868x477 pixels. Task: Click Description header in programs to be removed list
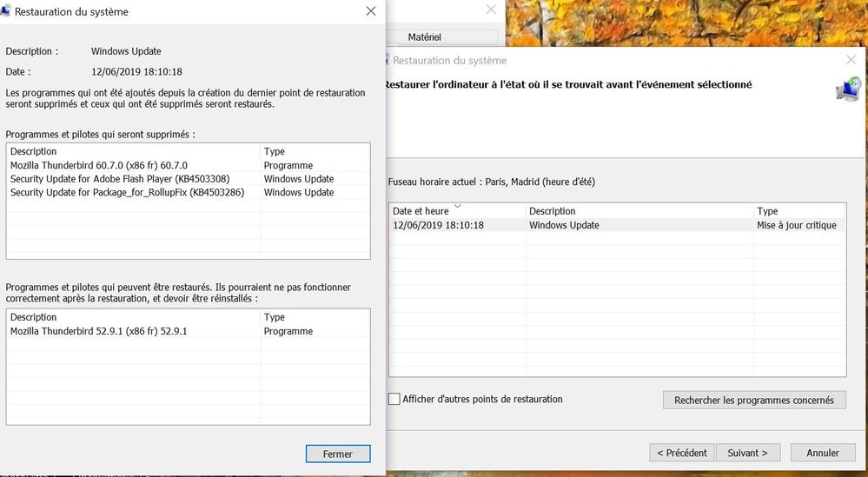click(x=134, y=151)
